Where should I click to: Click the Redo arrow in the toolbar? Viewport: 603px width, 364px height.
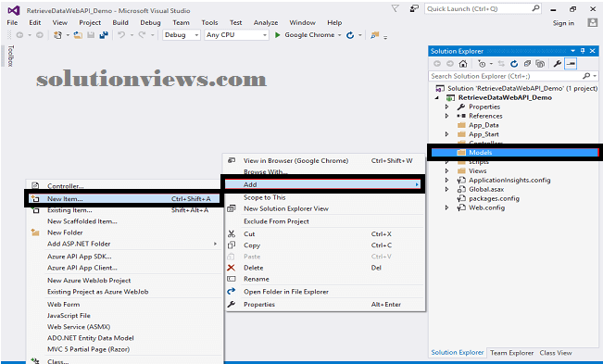pyautogui.click(x=142, y=35)
